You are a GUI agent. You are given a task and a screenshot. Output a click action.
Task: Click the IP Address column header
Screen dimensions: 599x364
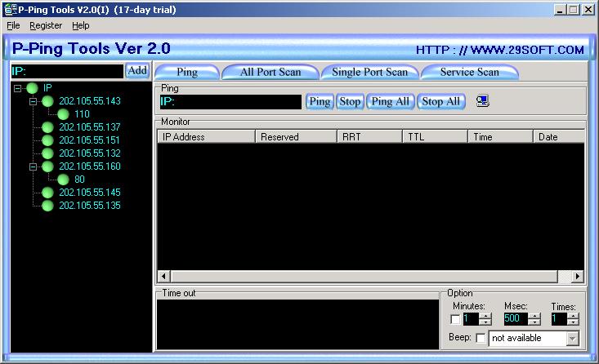coord(206,136)
